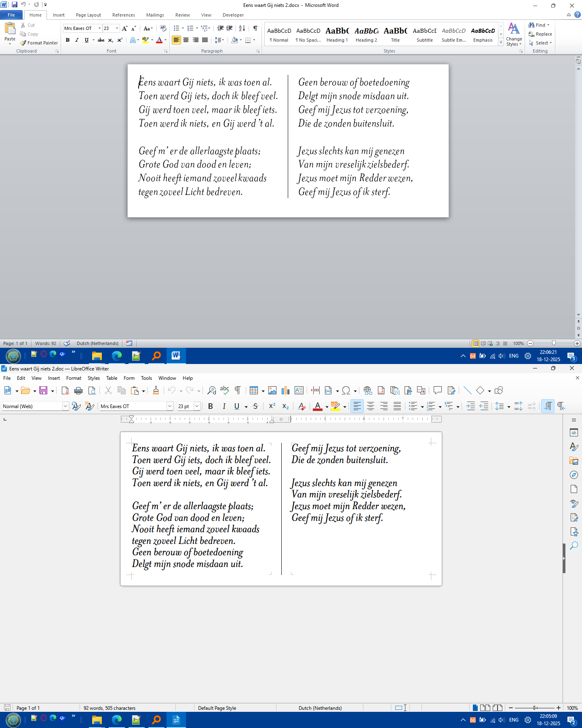Viewport: 582px width, 728px height.
Task: Click Insert Image icon in LibreOffice
Action: pos(272,390)
